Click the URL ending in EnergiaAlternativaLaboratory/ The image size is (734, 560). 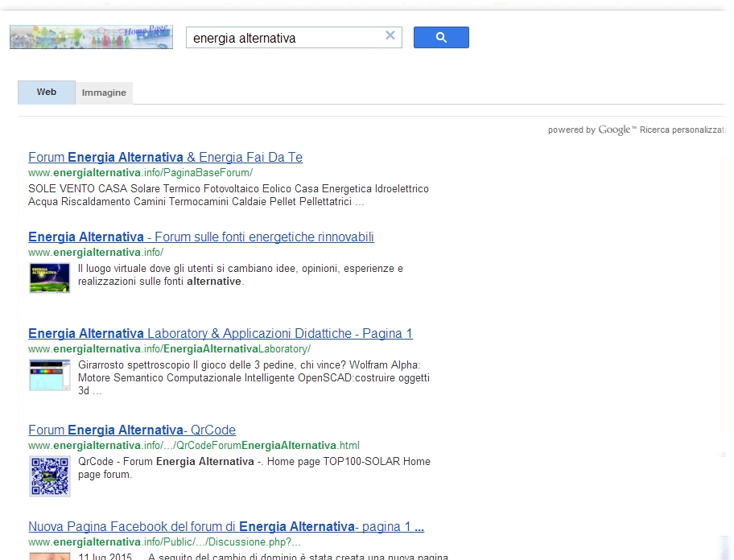click(170, 349)
